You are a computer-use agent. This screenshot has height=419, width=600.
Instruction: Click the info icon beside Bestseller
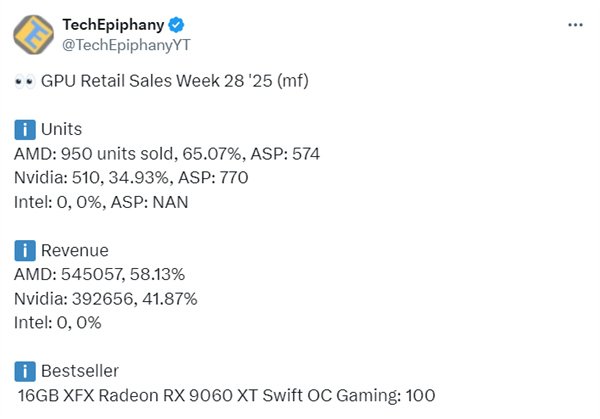coord(25,371)
